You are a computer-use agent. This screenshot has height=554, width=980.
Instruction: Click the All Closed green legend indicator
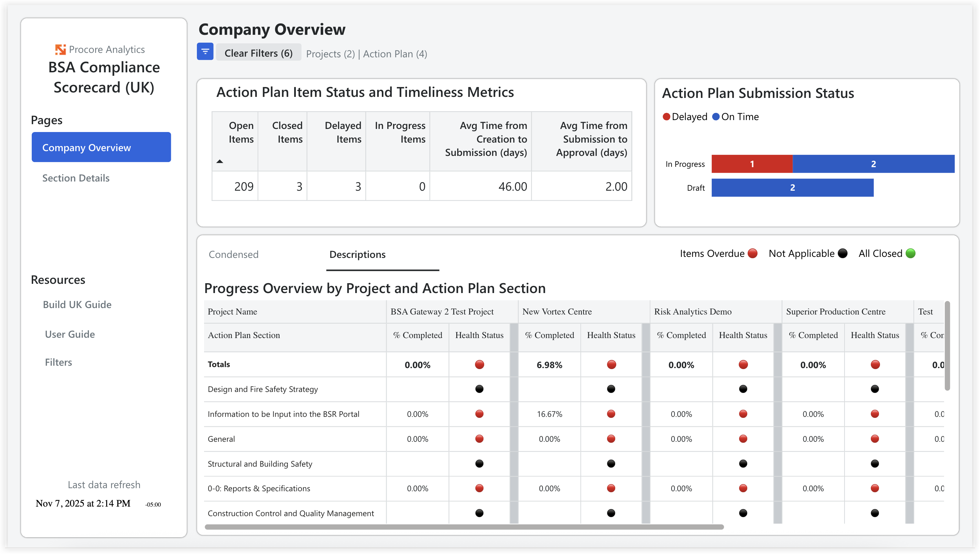[x=911, y=253]
